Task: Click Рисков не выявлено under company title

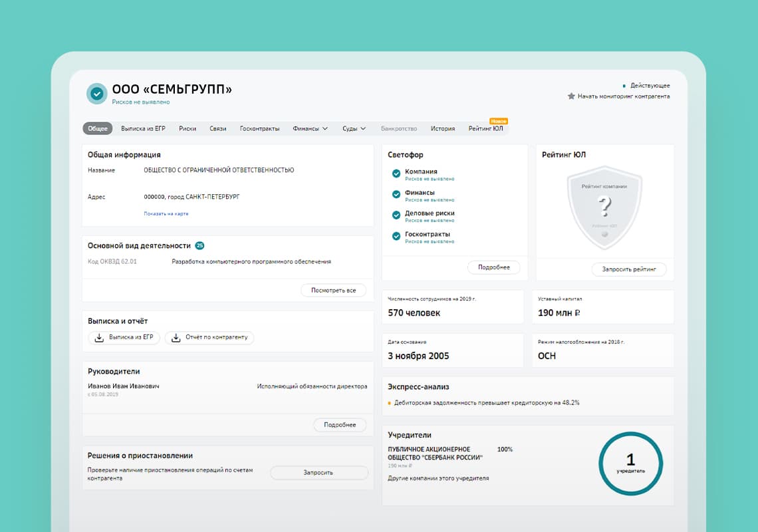Action: pyautogui.click(x=141, y=102)
